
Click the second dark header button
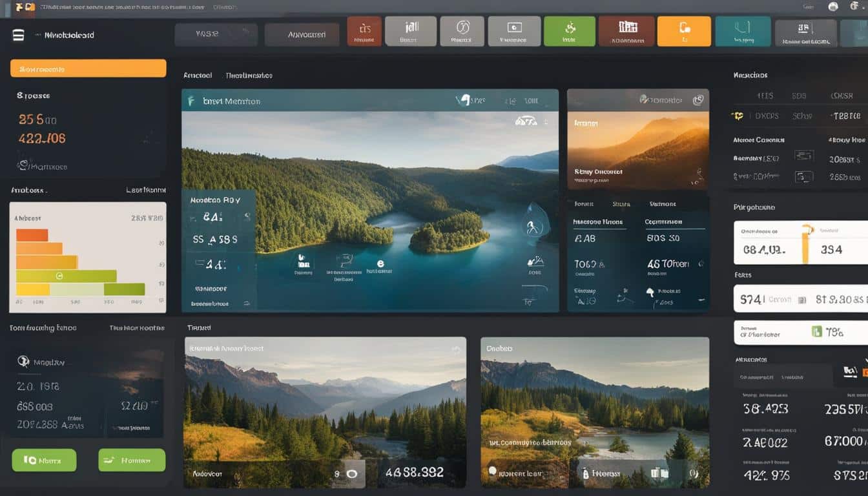tap(302, 35)
